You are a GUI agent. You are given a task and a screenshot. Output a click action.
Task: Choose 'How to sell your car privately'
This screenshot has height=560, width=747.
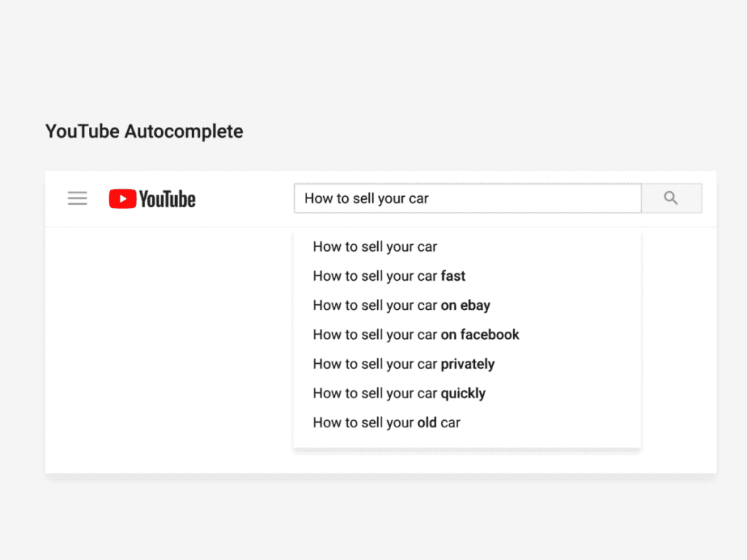pos(403,363)
